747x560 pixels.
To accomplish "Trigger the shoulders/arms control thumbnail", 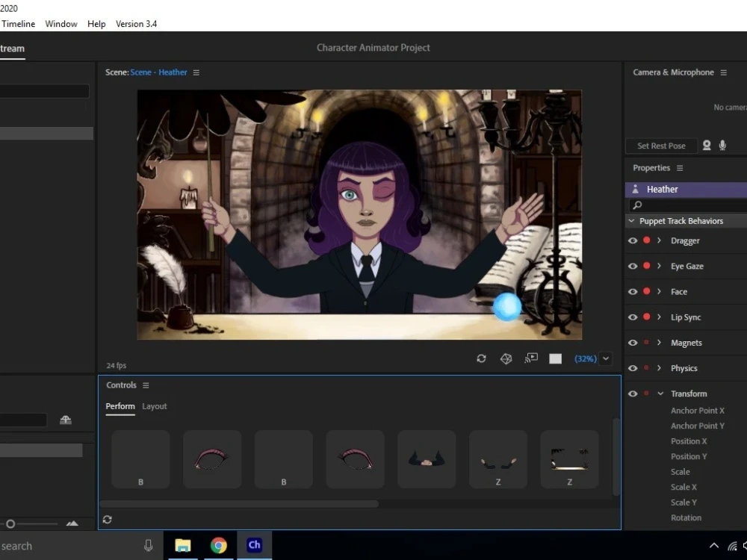I will click(x=427, y=459).
